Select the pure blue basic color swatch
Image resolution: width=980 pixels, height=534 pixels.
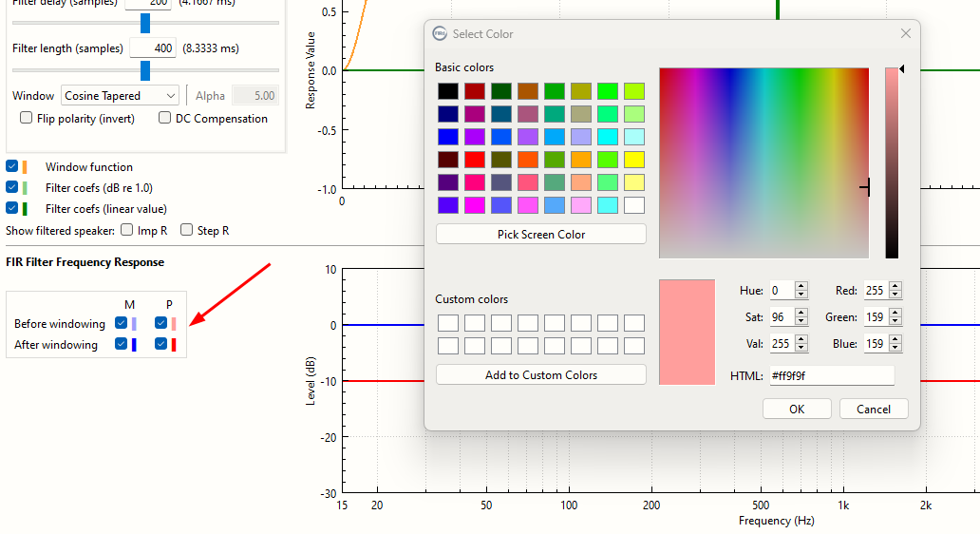click(447, 137)
